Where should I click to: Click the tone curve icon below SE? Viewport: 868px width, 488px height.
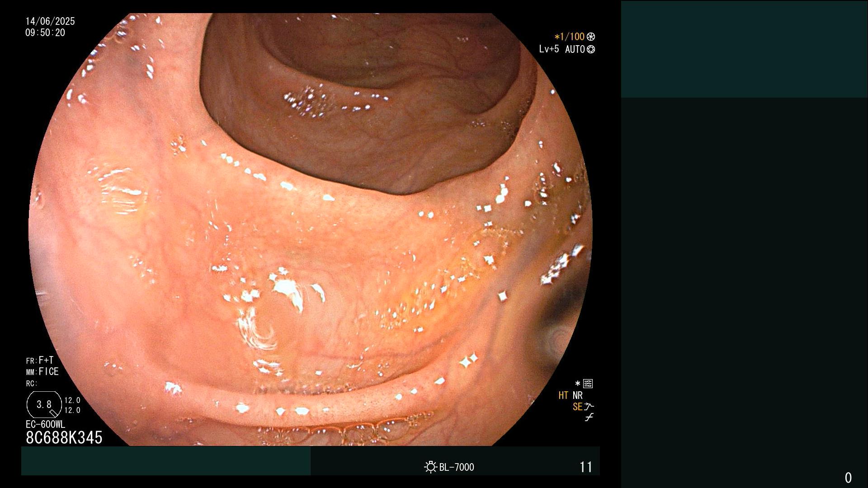(589, 418)
